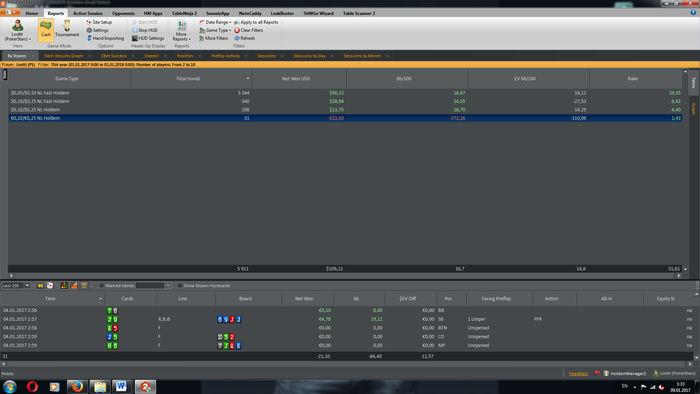
Task: Open the help icon at top right
Action: (x=693, y=13)
